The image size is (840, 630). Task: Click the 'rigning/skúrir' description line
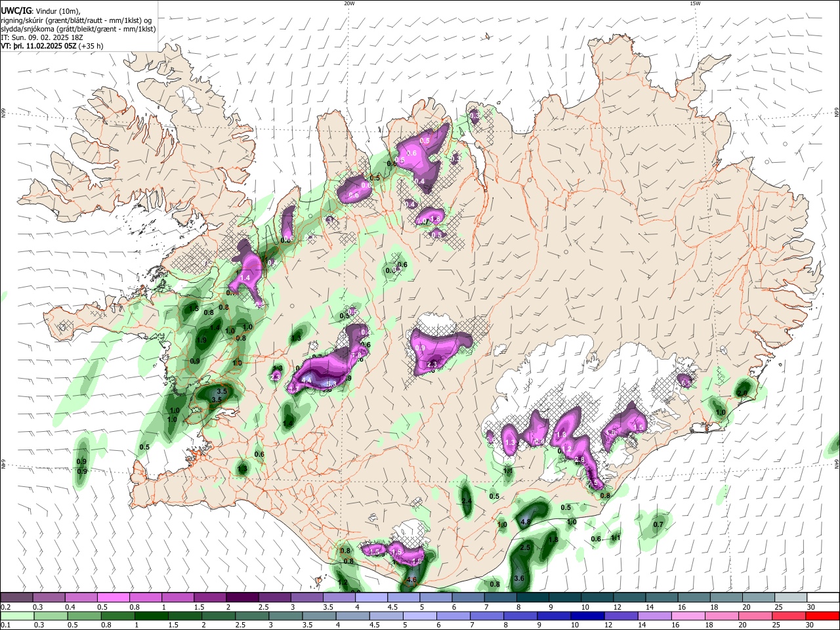(77, 20)
